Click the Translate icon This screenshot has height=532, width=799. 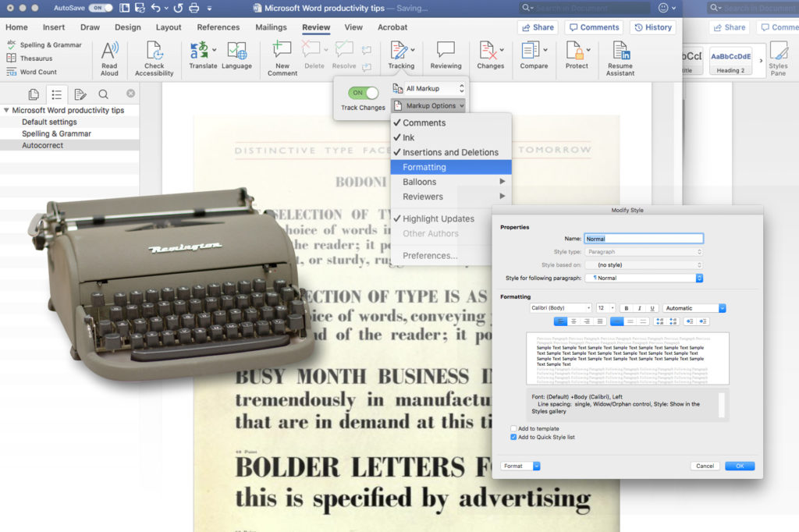coord(200,51)
